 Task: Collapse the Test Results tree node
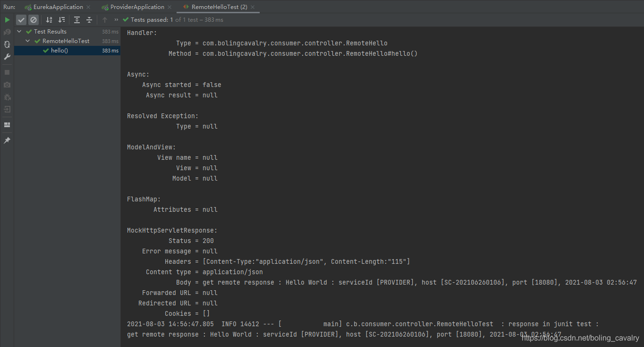[19, 32]
